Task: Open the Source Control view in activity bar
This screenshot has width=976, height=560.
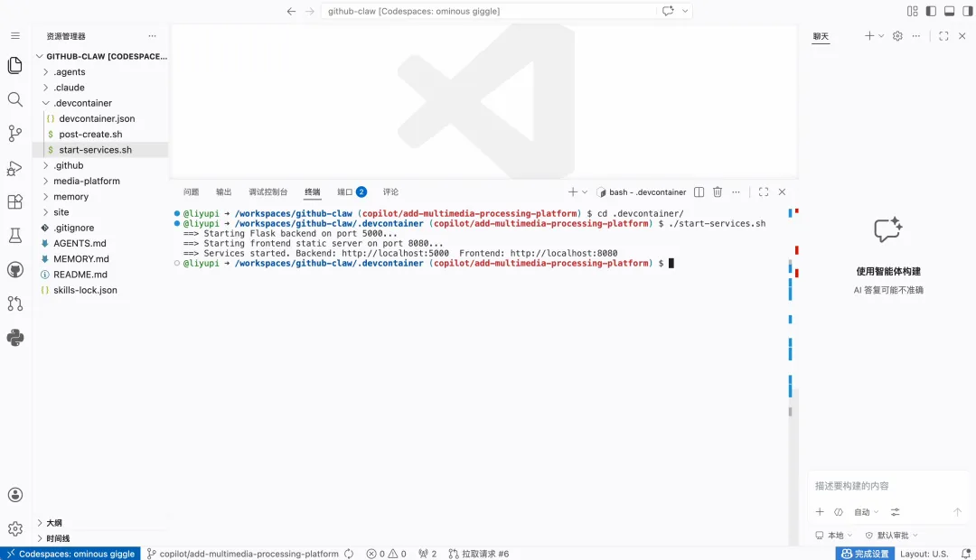Action: 14,134
